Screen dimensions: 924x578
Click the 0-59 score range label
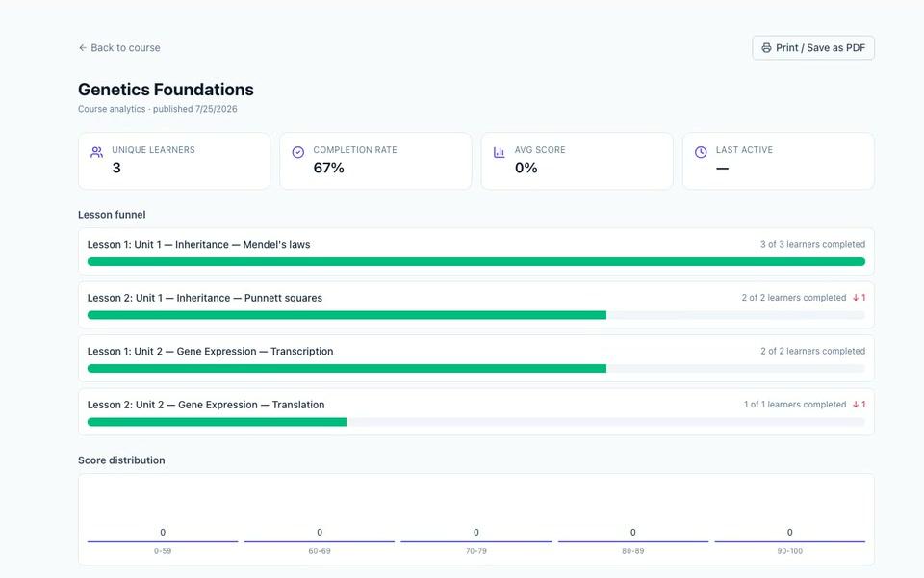pos(163,551)
